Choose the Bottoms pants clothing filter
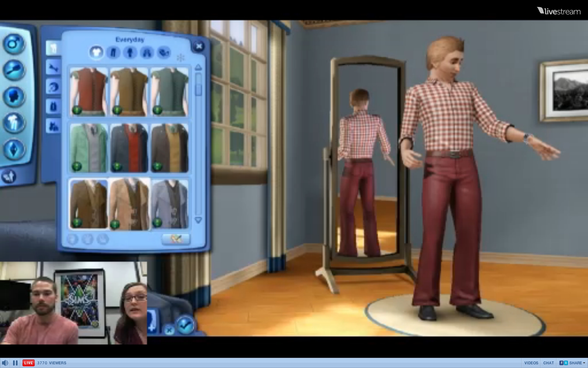This screenshot has width=588, height=368. coord(113,52)
